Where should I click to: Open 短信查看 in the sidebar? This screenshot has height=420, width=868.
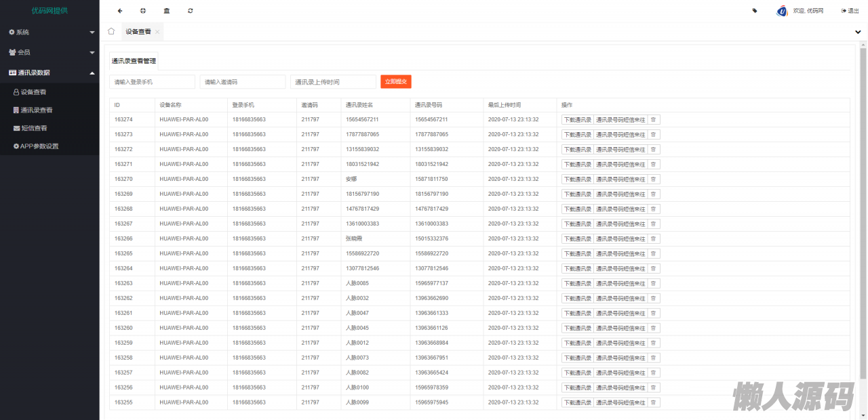coord(34,128)
